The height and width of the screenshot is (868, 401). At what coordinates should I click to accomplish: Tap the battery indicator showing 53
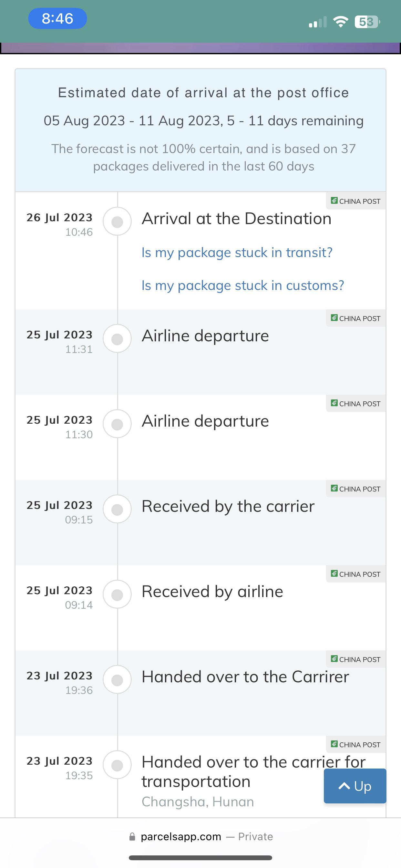pos(365,22)
